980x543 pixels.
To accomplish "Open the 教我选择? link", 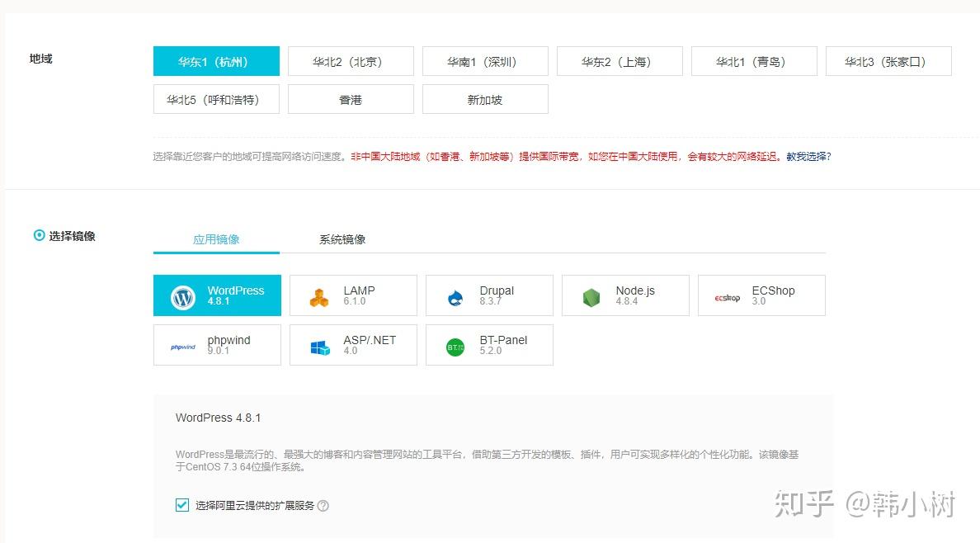I will point(808,157).
